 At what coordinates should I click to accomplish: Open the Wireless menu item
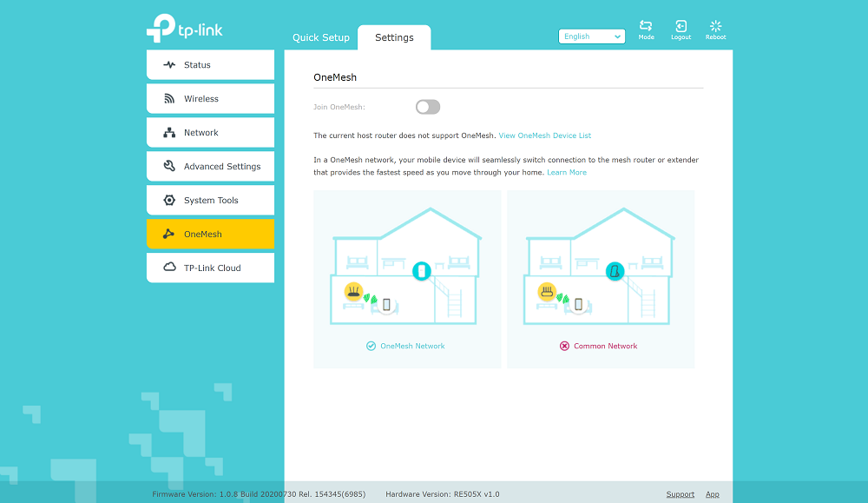point(210,99)
